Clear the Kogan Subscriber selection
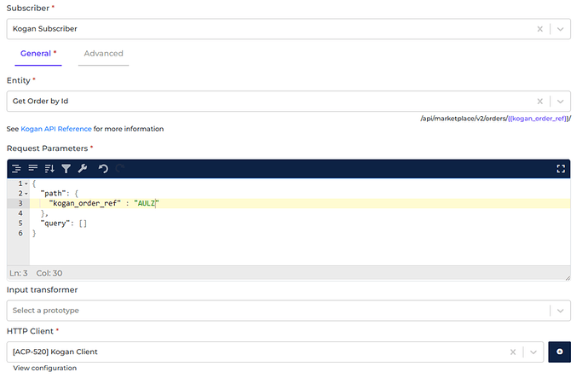588x378 pixels. (540, 29)
